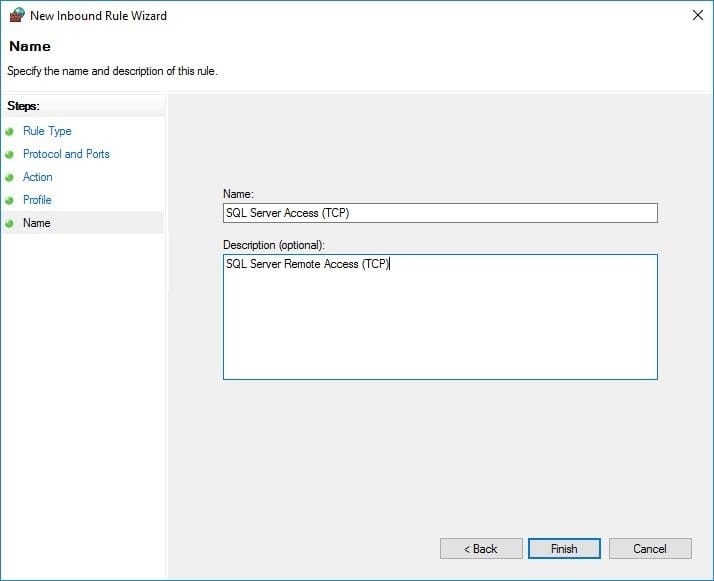Click the 'Description (optional):' label
The width and height of the screenshot is (714, 581).
tap(274, 245)
